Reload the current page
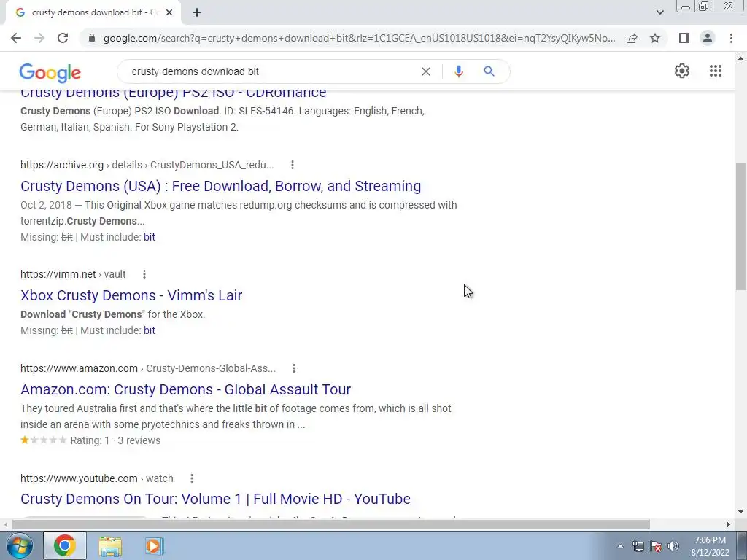The image size is (747, 560). pos(63,38)
